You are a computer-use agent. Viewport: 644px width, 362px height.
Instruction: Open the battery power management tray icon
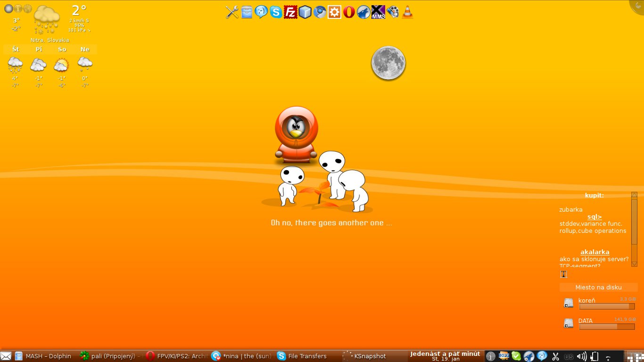click(594, 356)
